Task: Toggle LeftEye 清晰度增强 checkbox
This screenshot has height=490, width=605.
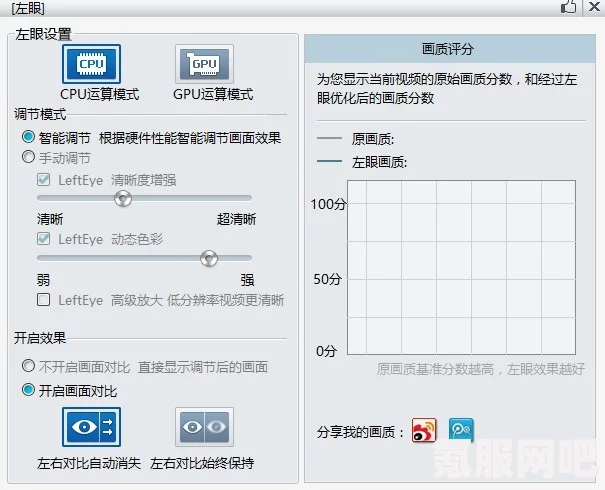Action: click(x=44, y=179)
